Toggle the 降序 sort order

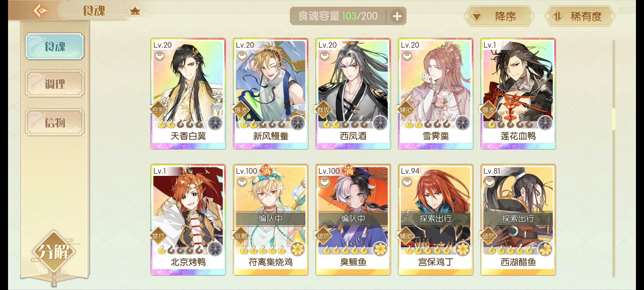click(x=499, y=17)
